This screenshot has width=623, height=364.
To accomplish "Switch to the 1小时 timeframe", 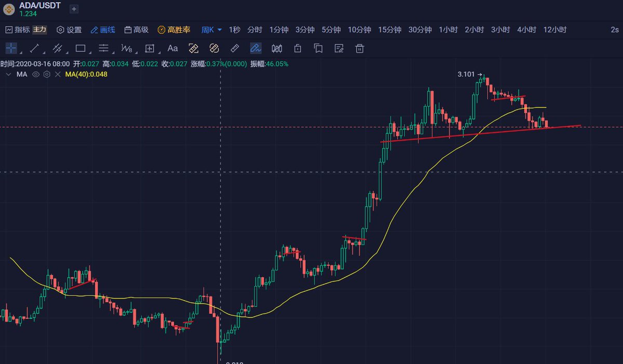I will pos(448,30).
